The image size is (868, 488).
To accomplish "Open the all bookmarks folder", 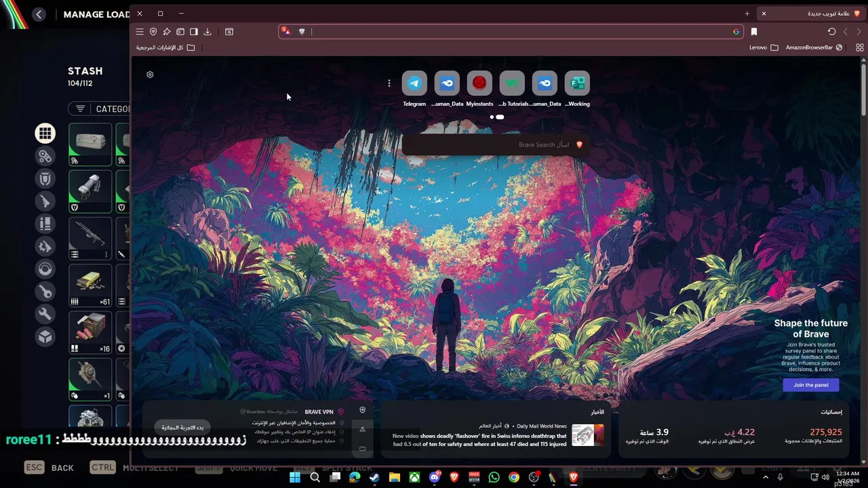I will pyautogui.click(x=165, y=47).
